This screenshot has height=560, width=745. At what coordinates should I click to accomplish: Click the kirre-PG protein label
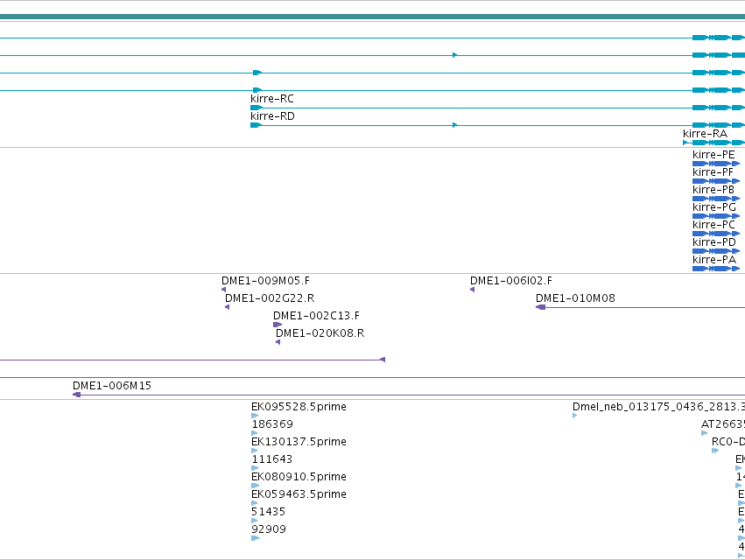click(x=714, y=207)
